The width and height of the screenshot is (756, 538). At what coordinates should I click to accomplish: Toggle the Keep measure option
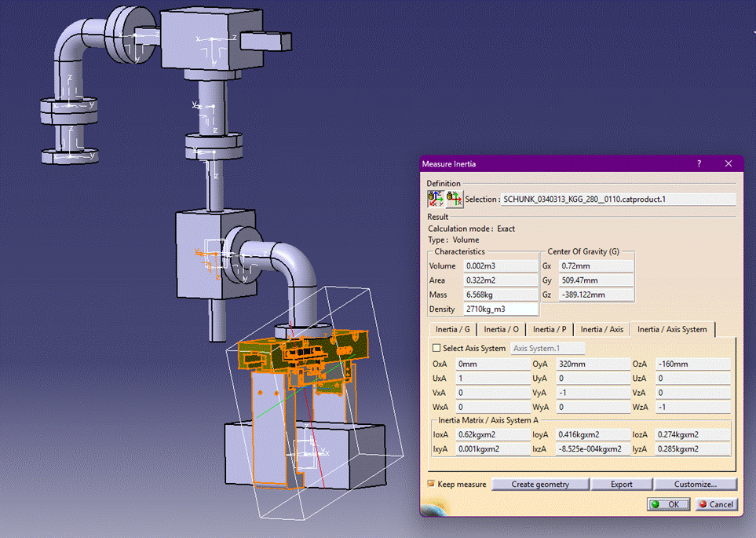click(431, 484)
